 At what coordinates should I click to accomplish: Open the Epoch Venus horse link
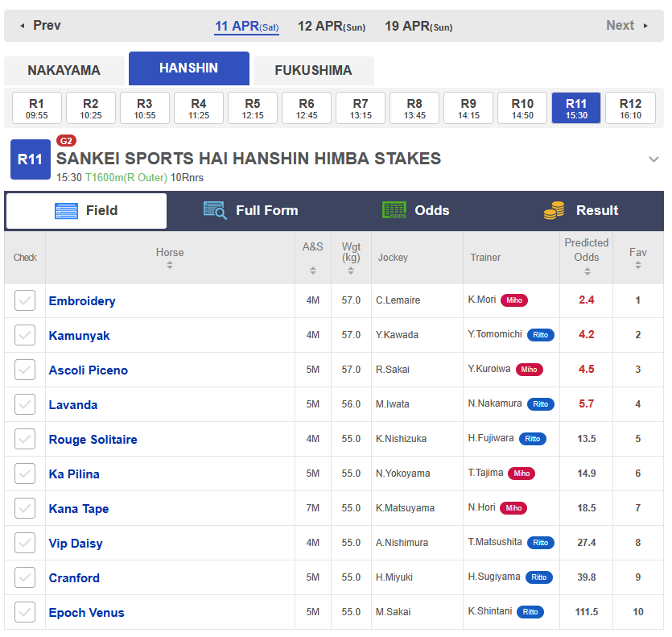tap(87, 613)
